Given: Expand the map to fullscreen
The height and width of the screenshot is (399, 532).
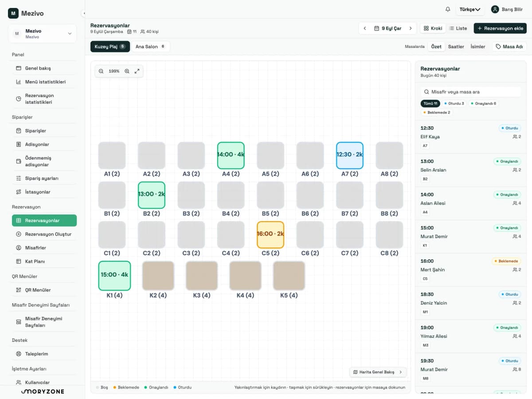Looking at the screenshot, I should 137,71.
